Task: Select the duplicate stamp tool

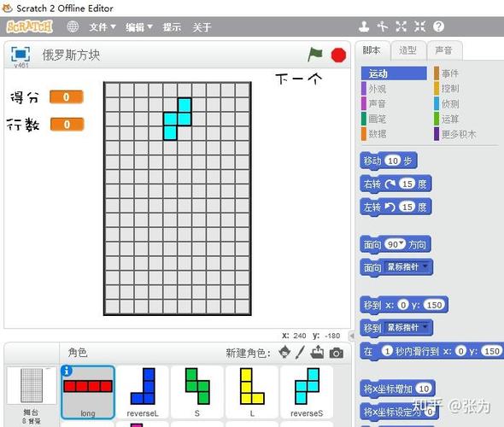Action: coord(364,26)
